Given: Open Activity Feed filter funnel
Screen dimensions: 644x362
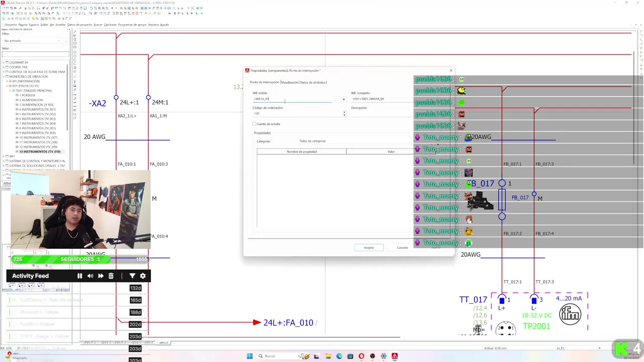Looking at the screenshot, I should pos(132,276).
